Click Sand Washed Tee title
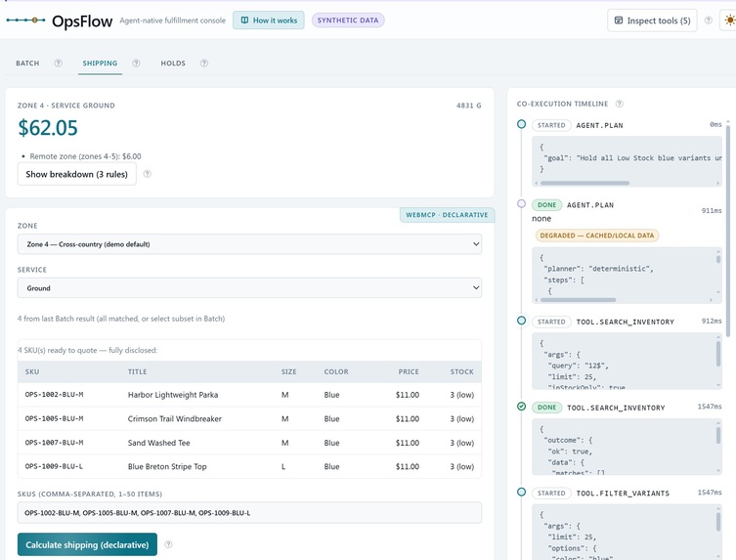The image size is (736, 560). 158,443
